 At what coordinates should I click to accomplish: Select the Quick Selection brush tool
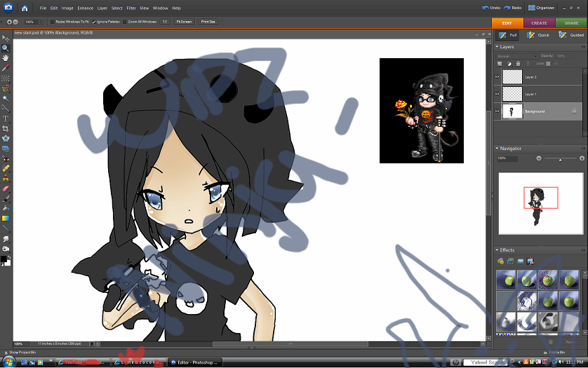coord(6,109)
